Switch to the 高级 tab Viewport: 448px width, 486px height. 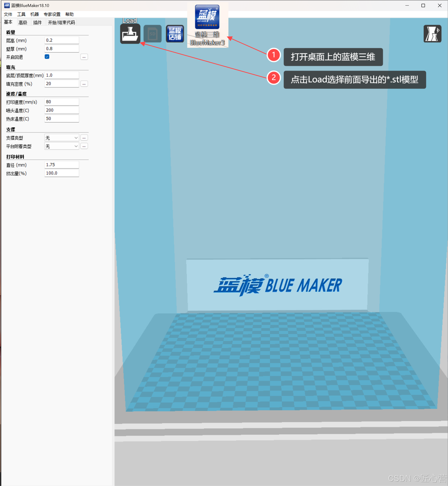tap(23, 23)
